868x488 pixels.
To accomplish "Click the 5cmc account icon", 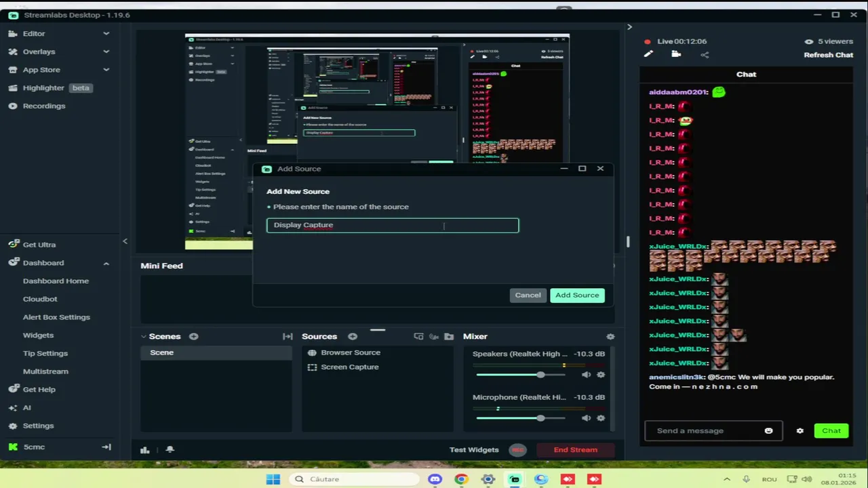I will 13,447.
